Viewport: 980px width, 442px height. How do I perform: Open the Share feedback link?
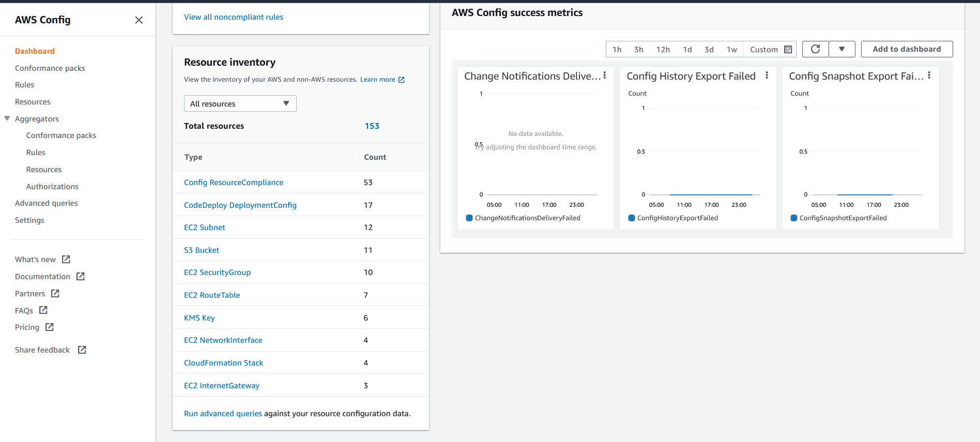tap(42, 350)
